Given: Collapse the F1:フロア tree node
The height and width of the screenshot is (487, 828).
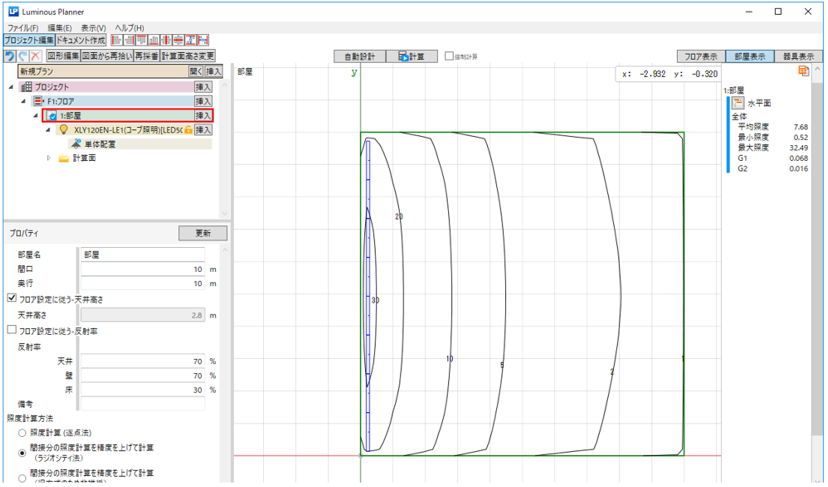Looking at the screenshot, I should coord(23,101).
